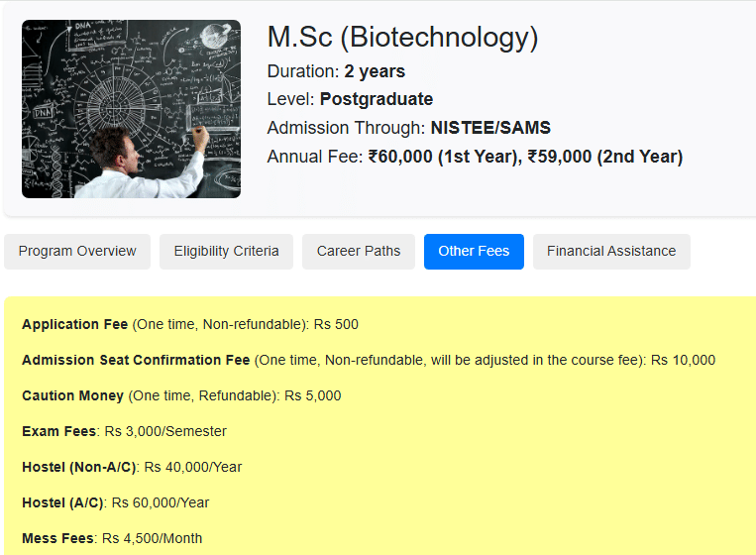Click the M.Sc (Biotechnology) heading
This screenshot has height=555, width=756.
point(402,38)
